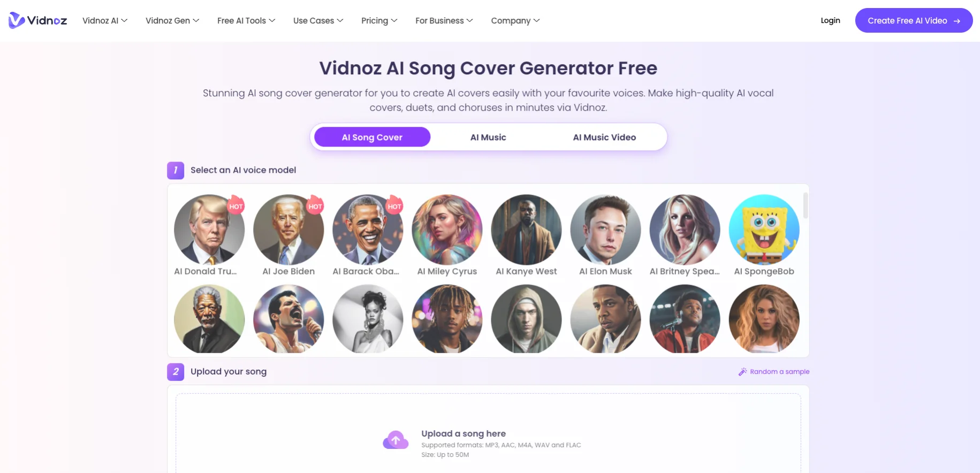Image resolution: width=980 pixels, height=473 pixels.
Task: Click the Create Free AI Video button
Action: point(914,20)
